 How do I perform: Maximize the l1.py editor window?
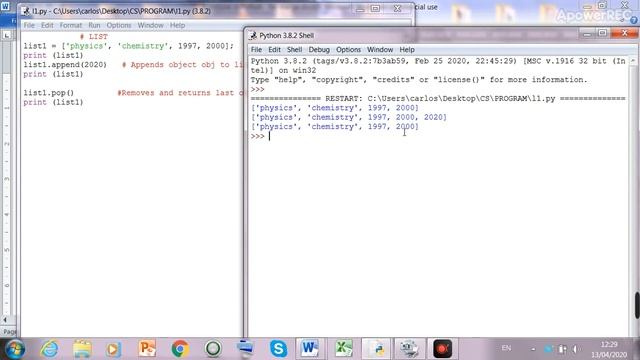pos(376,9)
